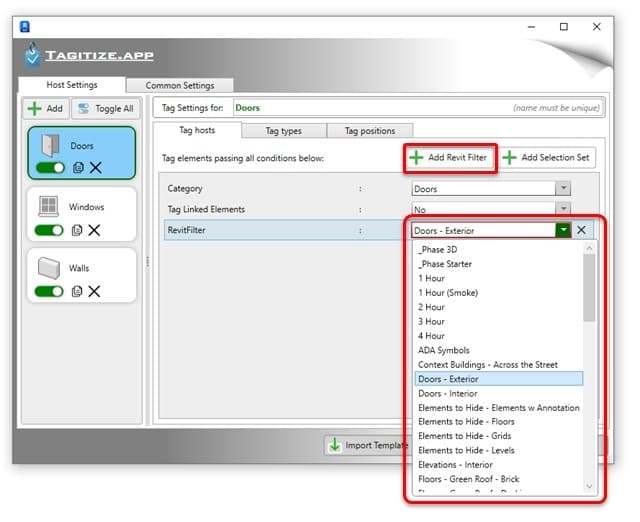Open the Common Settings tab
This screenshot has width=640, height=522.
[x=180, y=86]
